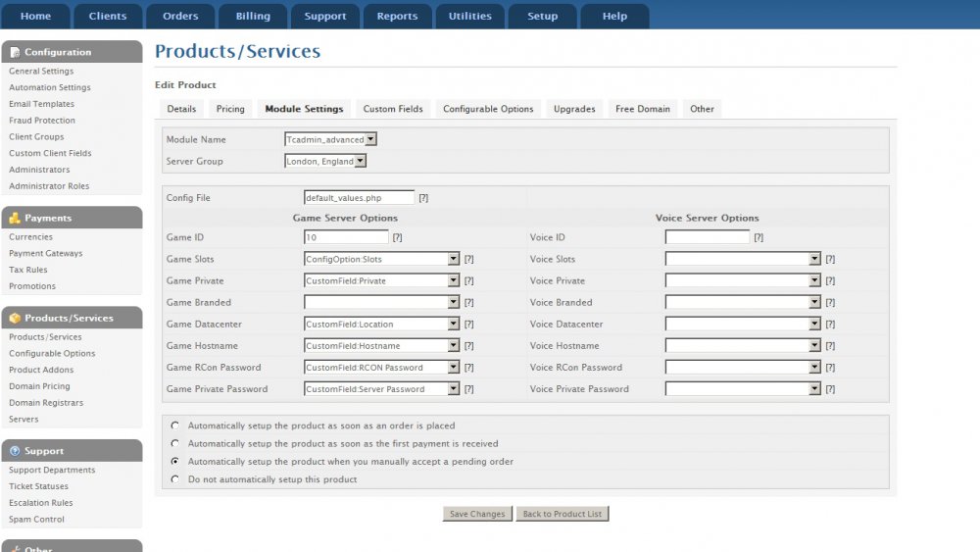Image resolution: width=980 pixels, height=552 pixels.
Task: Switch to the Pricing tab
Action: tap(230, 109)
